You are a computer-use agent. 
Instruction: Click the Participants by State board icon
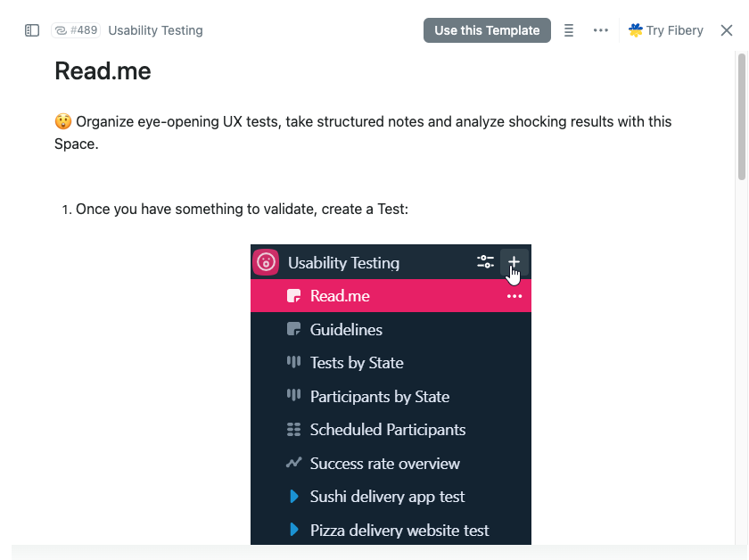click(294, 396)
